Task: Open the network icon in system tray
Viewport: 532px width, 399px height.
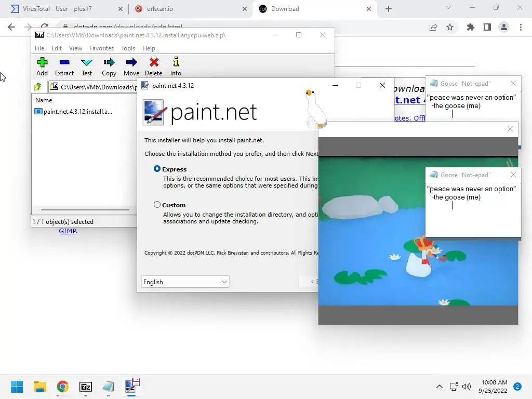Action: tap(454, 387)
